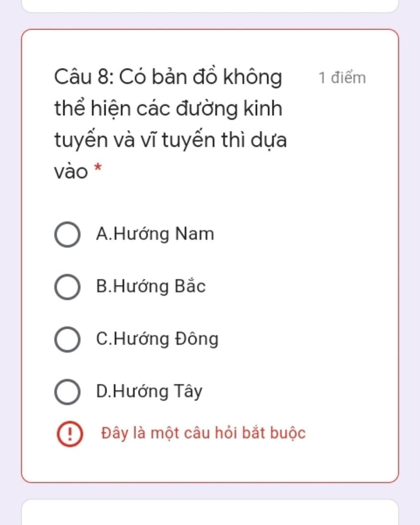Screen dimensions: 420x525
Task: Click the lavender form background outside cards
Action: [10, 262]
